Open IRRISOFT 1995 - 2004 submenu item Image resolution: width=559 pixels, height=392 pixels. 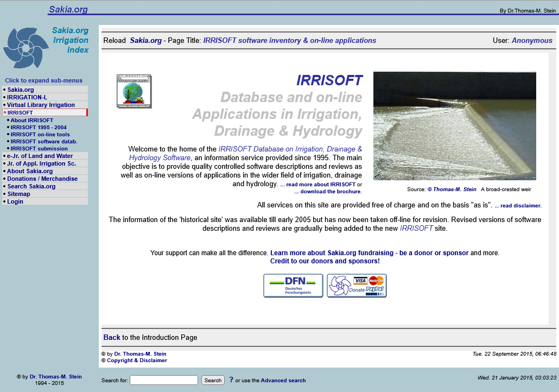(x=39, y=128)
